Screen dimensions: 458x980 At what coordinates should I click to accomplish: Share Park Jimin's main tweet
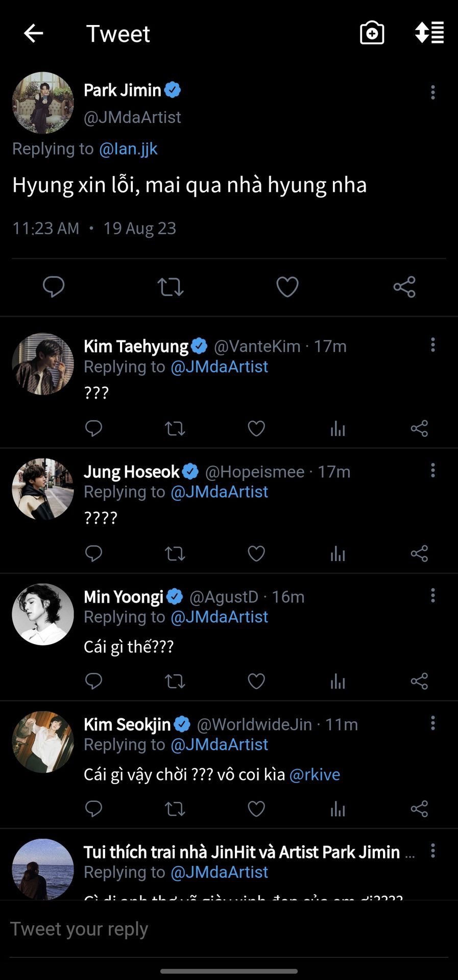pos(404,287)
